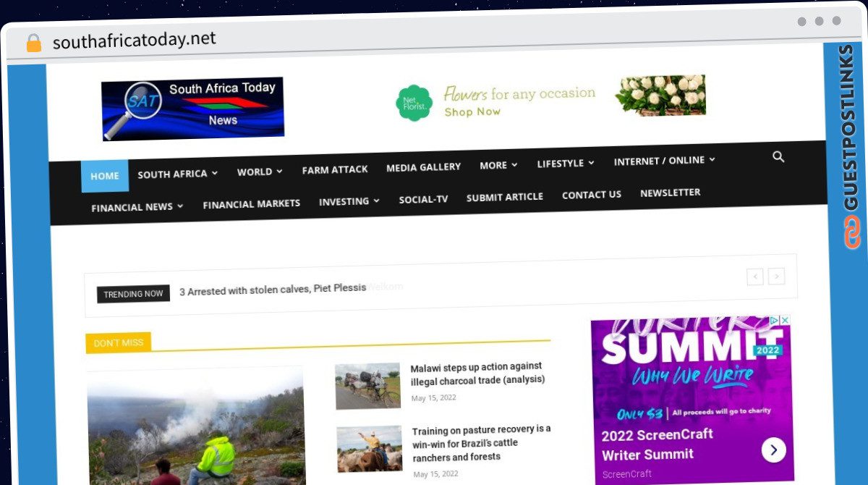Read Malawi illegal charcoal trade article

478,374
